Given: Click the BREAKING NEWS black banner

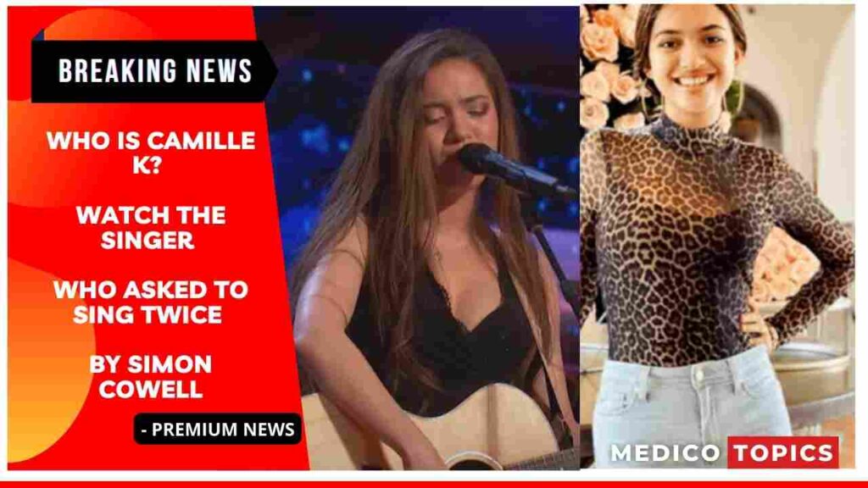Looking at the screenshot, I should pos(154,71).
